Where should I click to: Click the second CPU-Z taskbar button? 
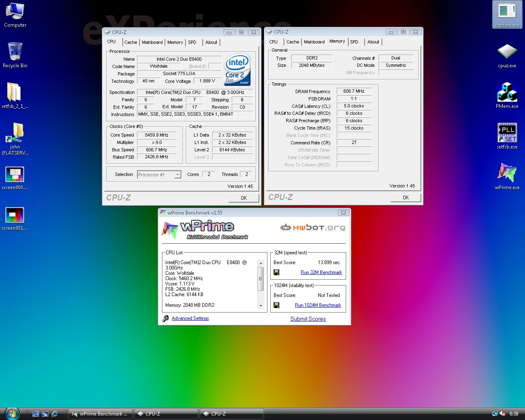click(x=232, y=414)
